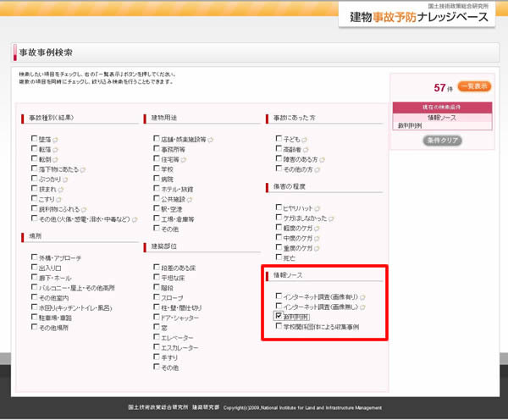This screenshot has width=508, height=420.
Task: Tick the 水回り(キッチン・トイレ・風呂) checkbox
Action: click(x=34, y=307)
